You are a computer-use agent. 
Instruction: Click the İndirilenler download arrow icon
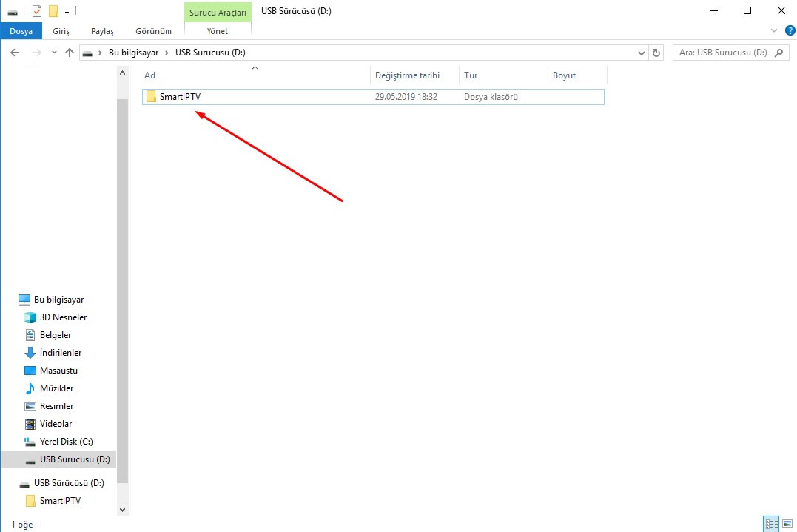click(x=30, y=353)
